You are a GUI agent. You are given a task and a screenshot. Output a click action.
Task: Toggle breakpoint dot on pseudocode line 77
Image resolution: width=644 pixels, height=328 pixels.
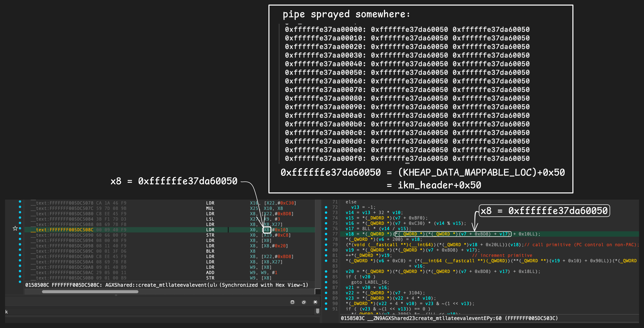[x=326, y=234]
